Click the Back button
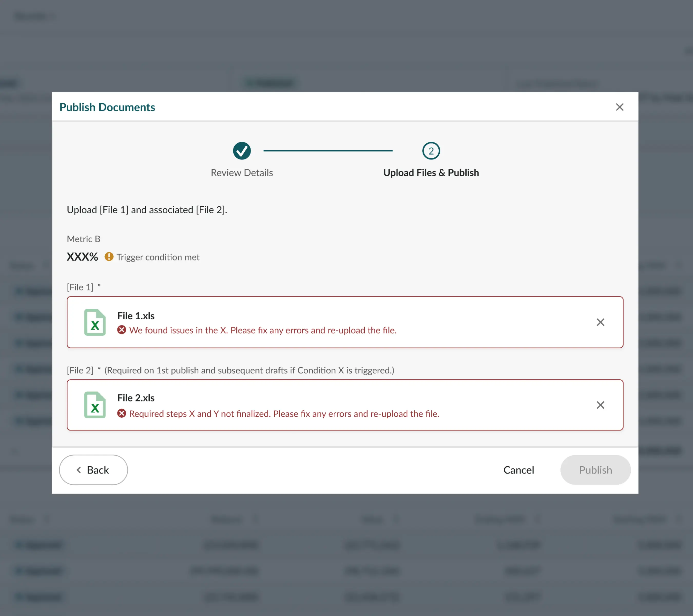 click(x=93, y=470)
